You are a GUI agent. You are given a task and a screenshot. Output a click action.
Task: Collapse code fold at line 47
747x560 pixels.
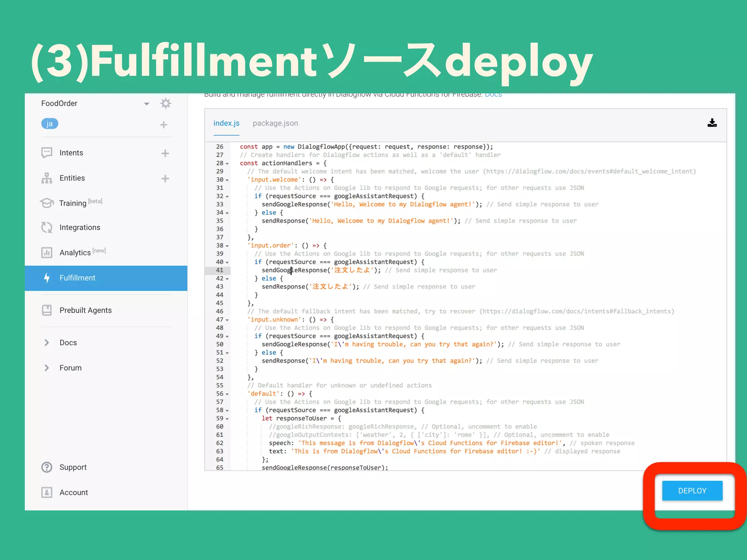click(227, 320)
